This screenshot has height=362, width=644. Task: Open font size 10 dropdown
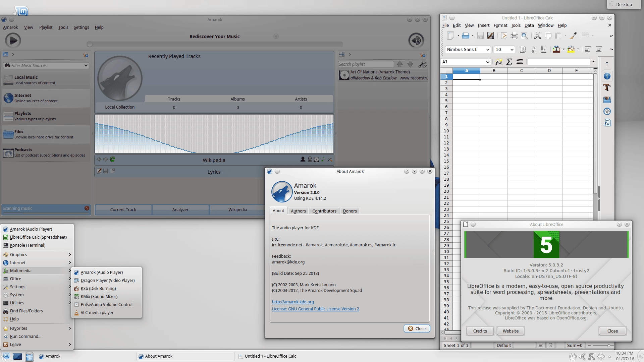pyautogui.click(x=512, y=50)
